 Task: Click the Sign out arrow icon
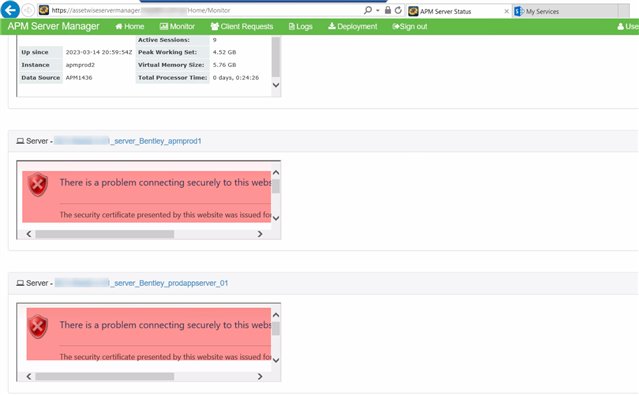pos(396,26)
